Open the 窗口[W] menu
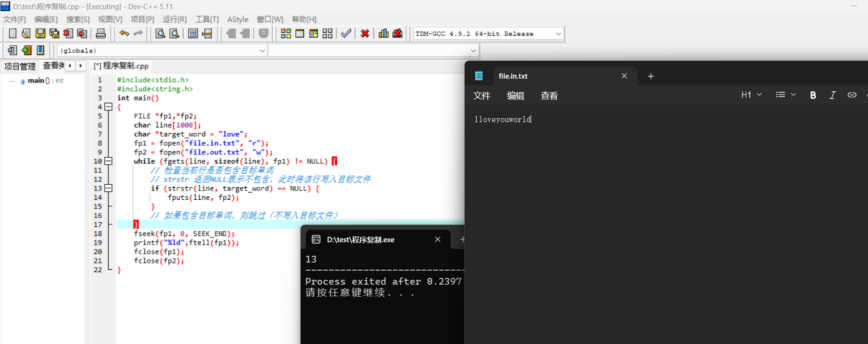Image resolution: width=868 pixels, height=344 pixels. coord(270,19)
